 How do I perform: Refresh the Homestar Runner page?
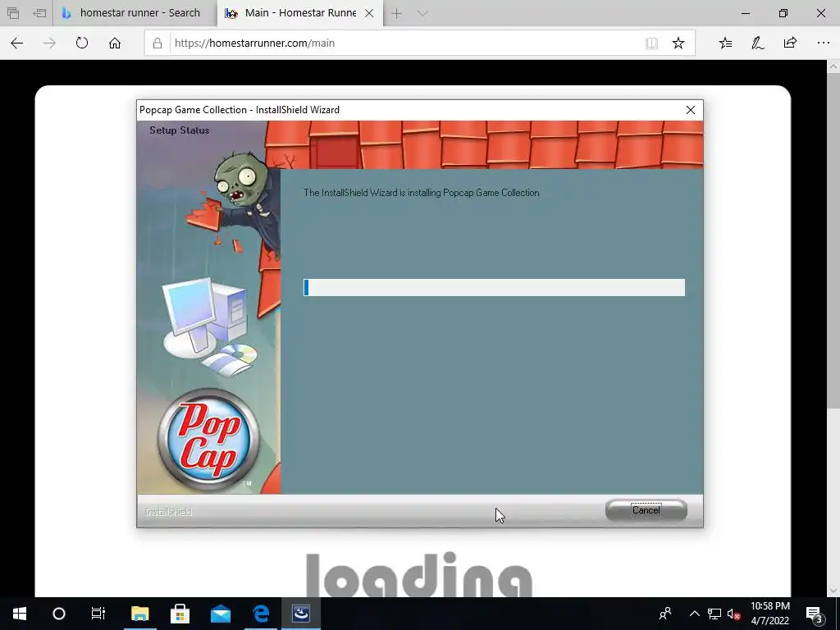(x=82, y=43)
